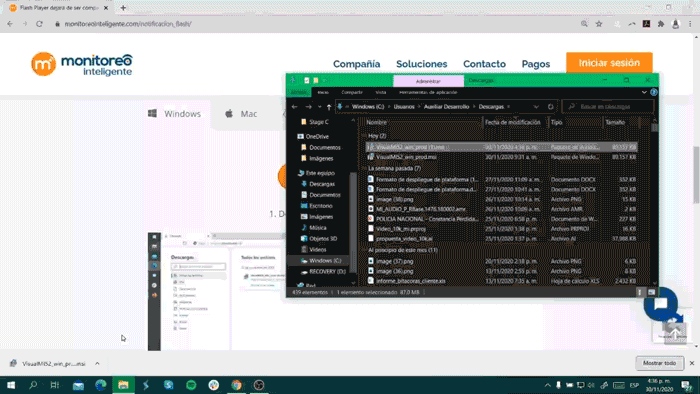Open Este equipo in the navigation pane
The height and width of the screenshot is (394, 700).
pos(316,173)
